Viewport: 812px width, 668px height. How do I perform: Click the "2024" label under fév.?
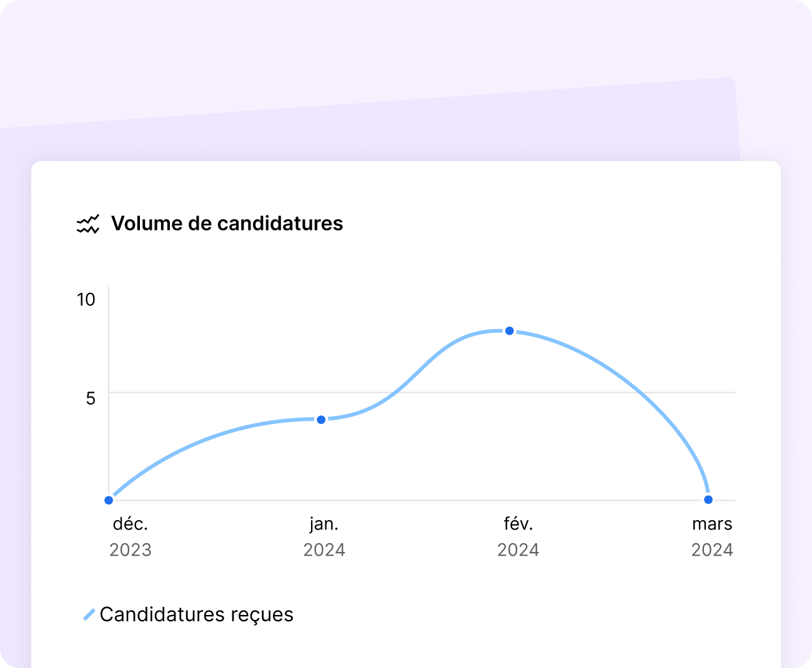[x=518, y=550]
